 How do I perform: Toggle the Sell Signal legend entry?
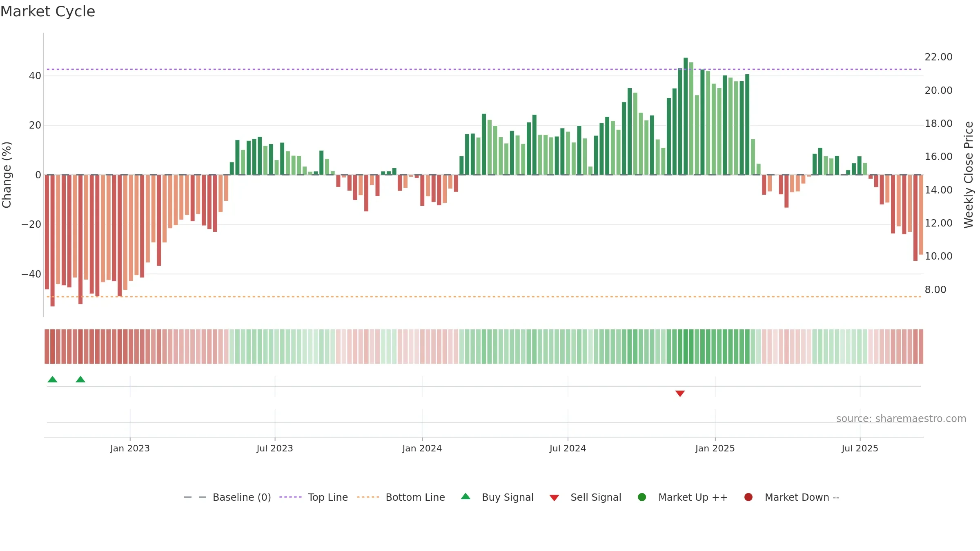tap(585, 497)
